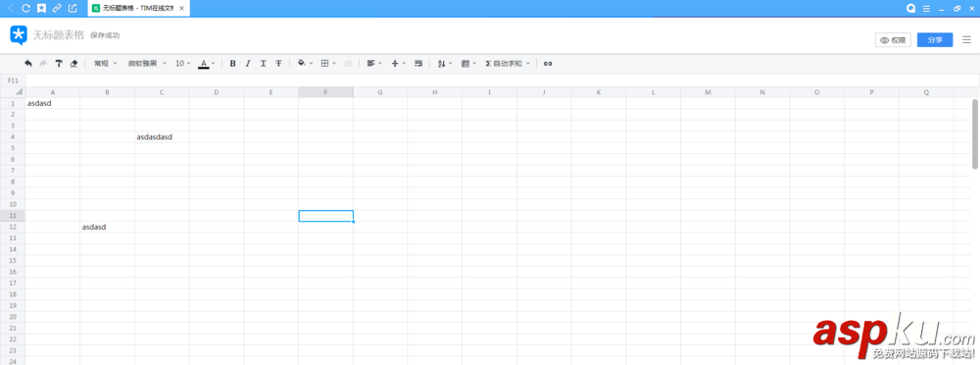This screenshot has width=980, height=365.
Task: Select row 1 header
Action: pyautogui.click(x=13, y=103)
